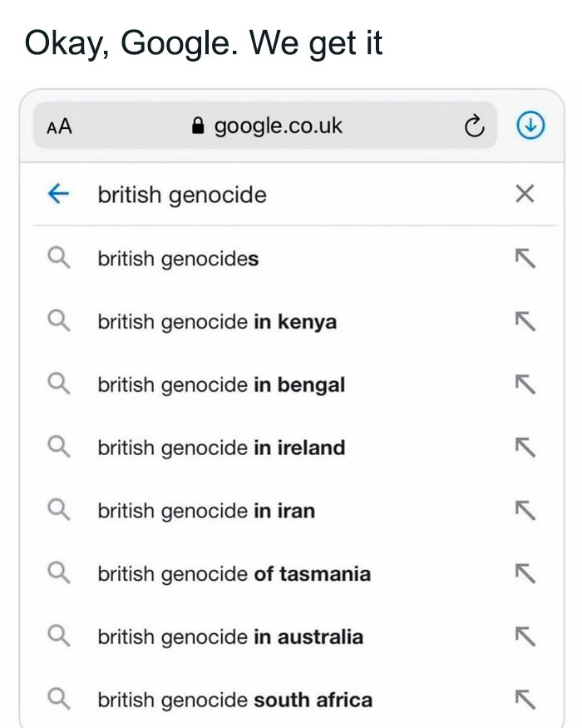Pick 'british genocide in ireland' suggestion
The width and height of the screenshot is (582, 728).
[x=221, y=448]
